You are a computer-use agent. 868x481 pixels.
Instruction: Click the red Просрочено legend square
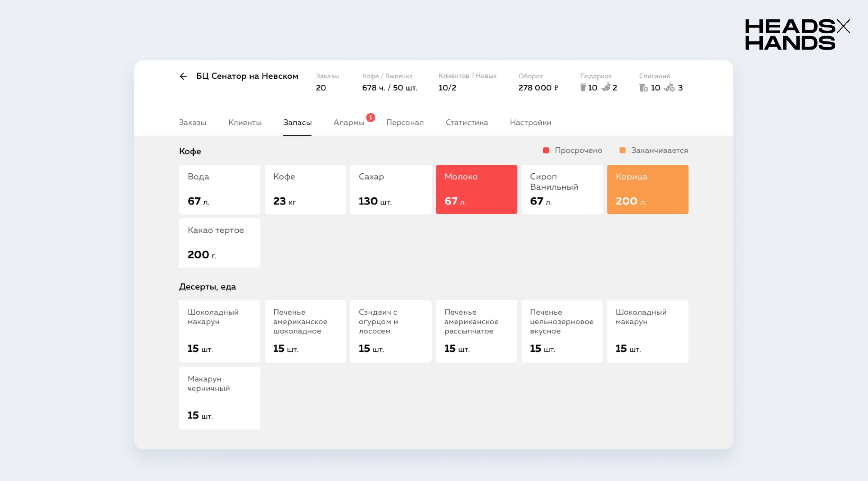546,150
